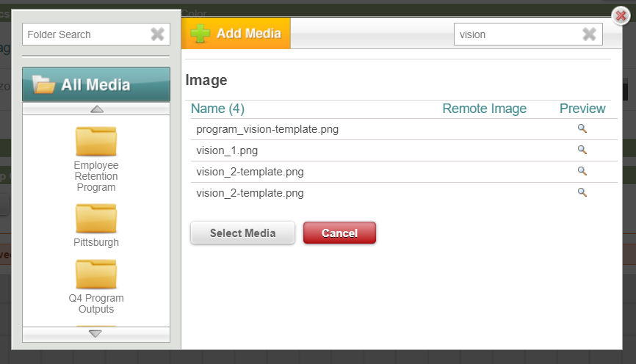Preview program_vision-template.png with magnifier icon

coord(582,128)
